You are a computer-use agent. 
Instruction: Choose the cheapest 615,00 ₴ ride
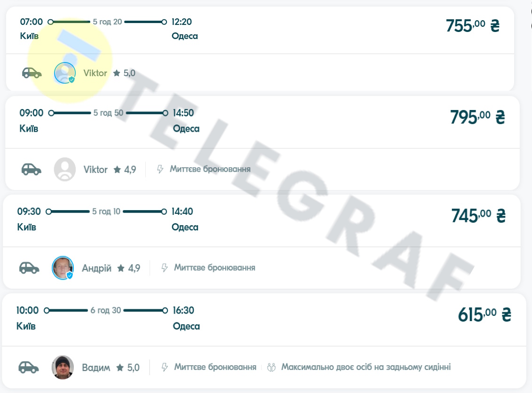(484, 314)
